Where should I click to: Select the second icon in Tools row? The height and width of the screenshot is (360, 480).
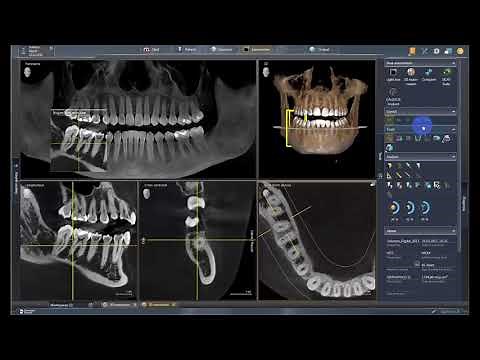399,138
